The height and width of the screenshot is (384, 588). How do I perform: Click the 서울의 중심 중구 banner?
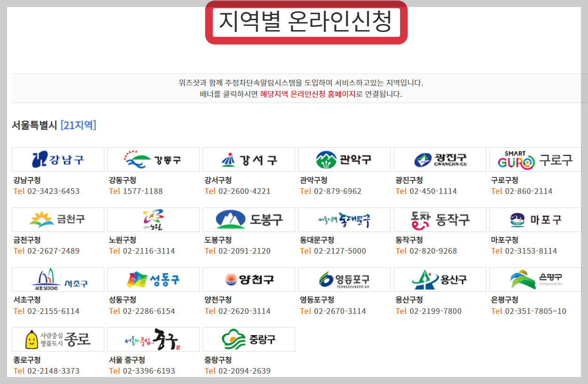click(x=153, y=339)
